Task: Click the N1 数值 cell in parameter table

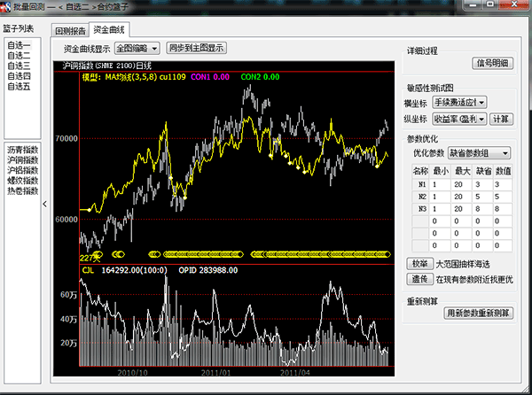Action: pos(501,184)
